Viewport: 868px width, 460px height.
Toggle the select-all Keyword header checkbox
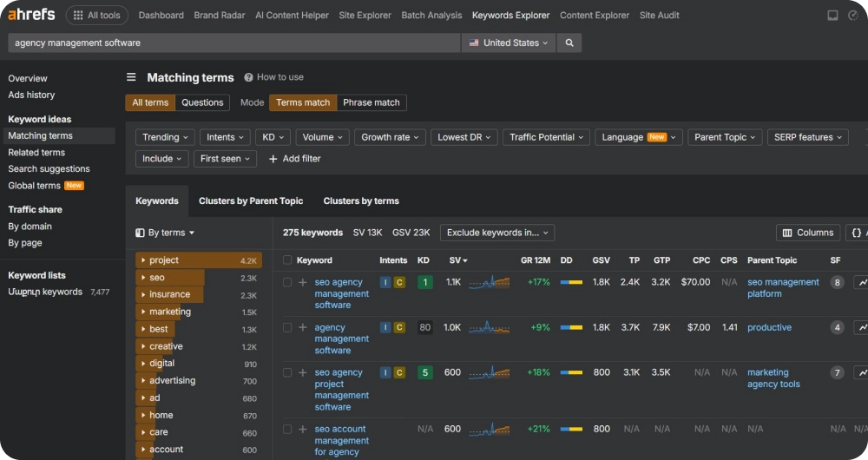coord(287,260)
